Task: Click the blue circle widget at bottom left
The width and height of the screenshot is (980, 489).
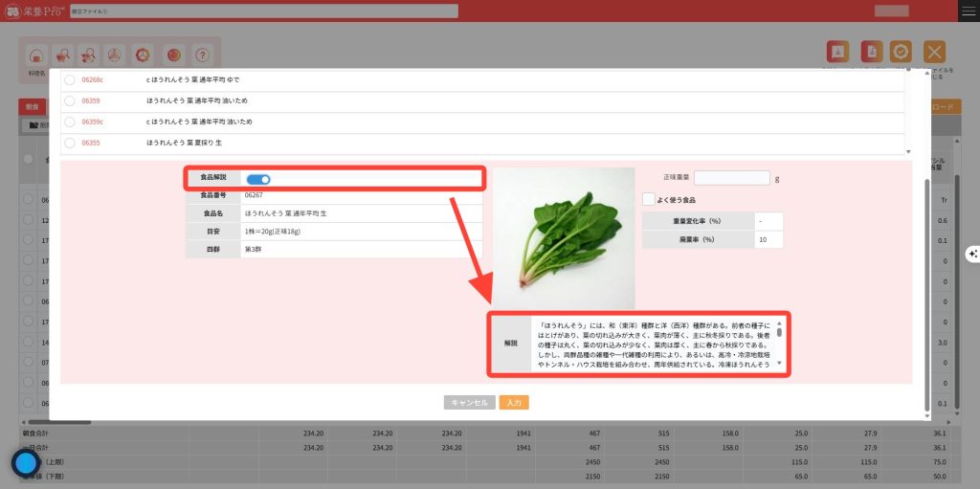Action: point(26,463)
